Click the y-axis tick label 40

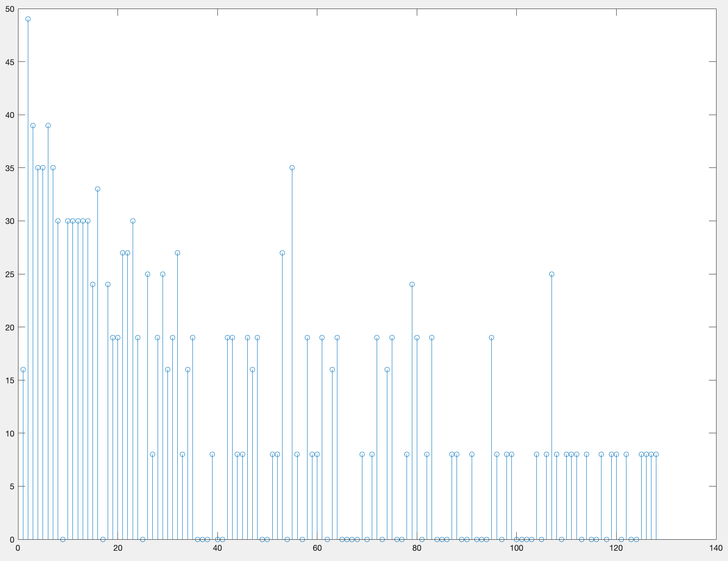pyautogui.click(x=9, y=115)
